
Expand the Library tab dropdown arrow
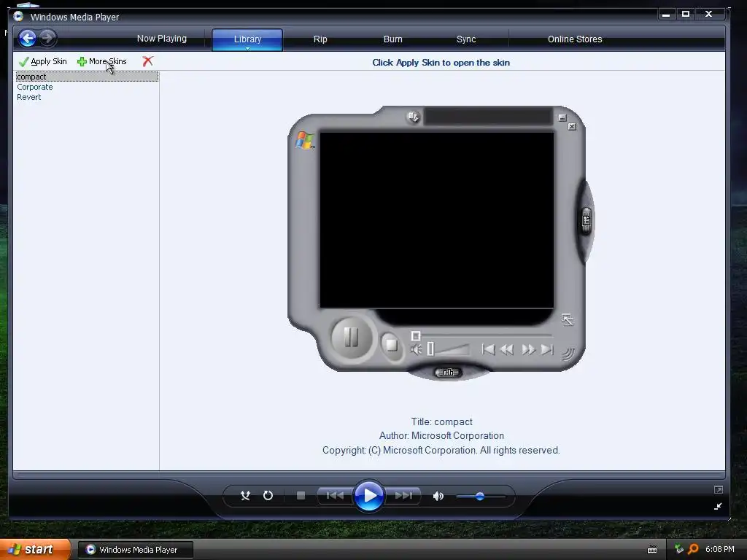pyautogui.click(x=248, y=48)
